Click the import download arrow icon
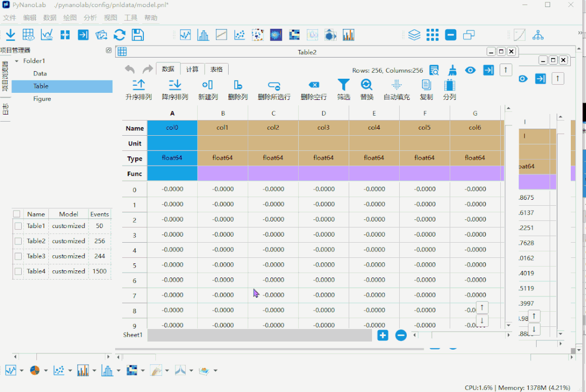The image size is (586, 392). [10, 35]
